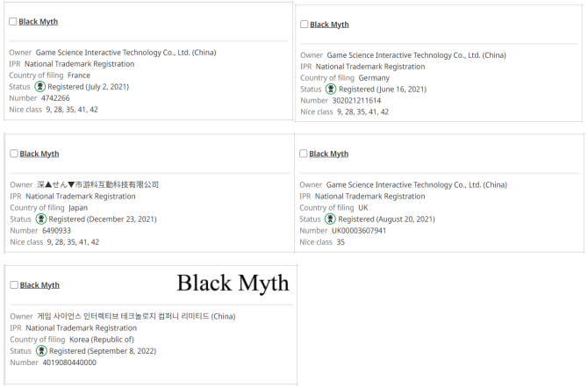Image resolution: width=588 pixels, height=388 pixels.
Task: Tick the checkbox on the UK Black Myth card
Action: pos(304,154)
